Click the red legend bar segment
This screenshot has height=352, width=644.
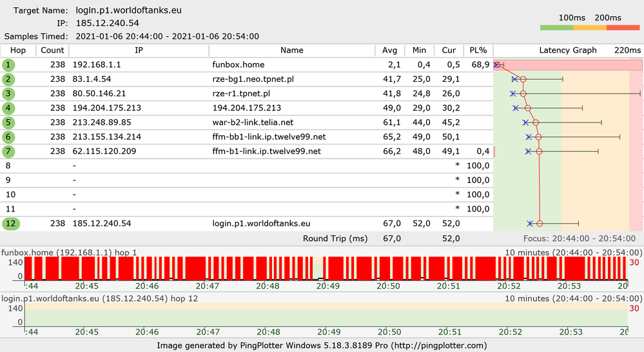click(x=623, y=28)
